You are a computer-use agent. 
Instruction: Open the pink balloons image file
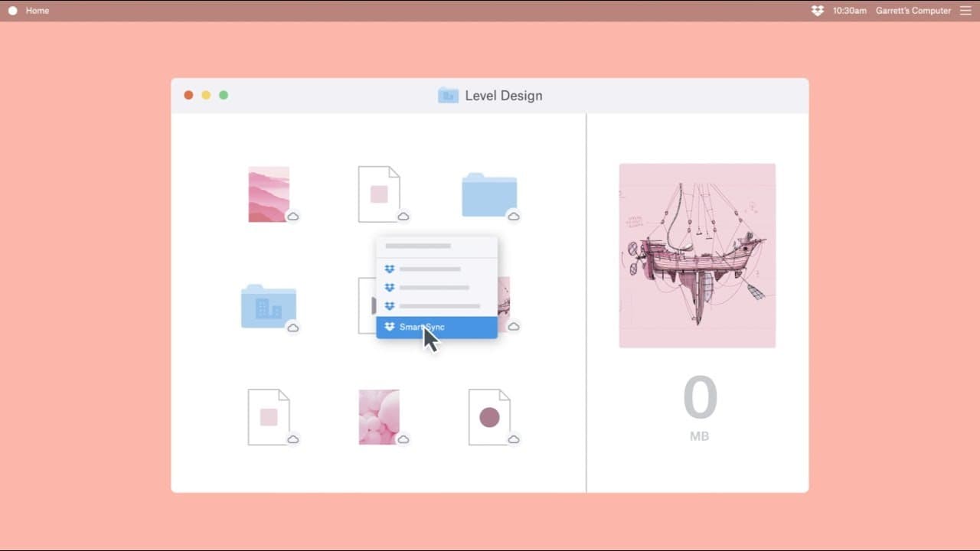pyautogui.click(x=379, y=417)
